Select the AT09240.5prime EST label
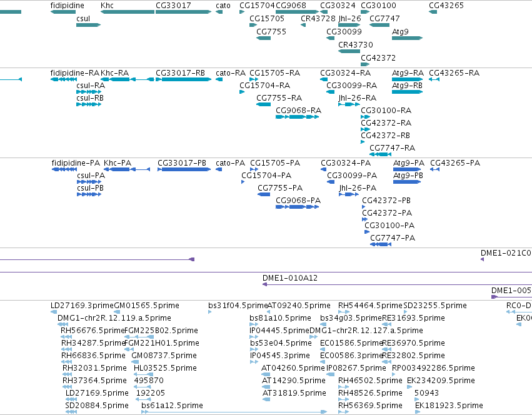The height and width of the screenshot is (415, 532). click(x=299, y=306)
